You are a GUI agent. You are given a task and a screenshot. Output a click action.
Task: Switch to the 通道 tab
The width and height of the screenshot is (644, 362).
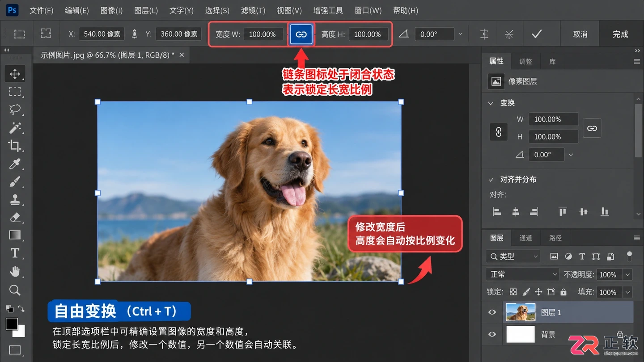point(525,238)
